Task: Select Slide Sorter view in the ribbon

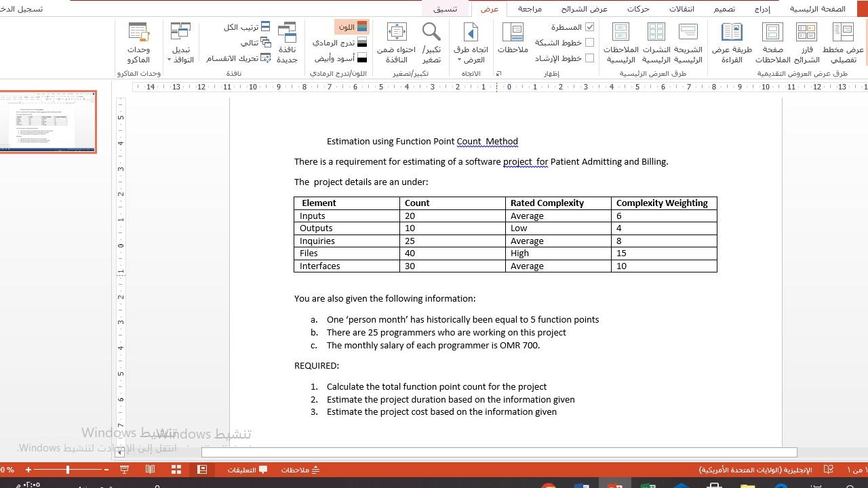Action: tap(806, 41)
